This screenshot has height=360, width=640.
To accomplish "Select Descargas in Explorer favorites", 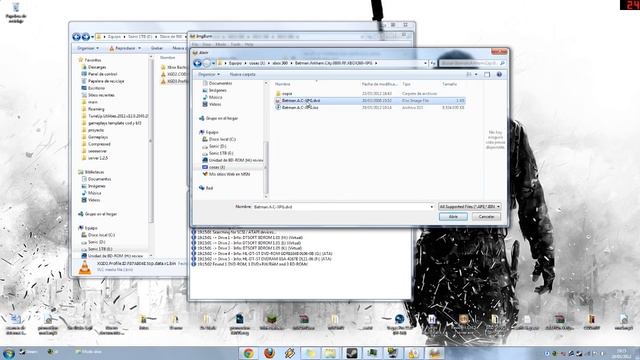I will tap(97, 67).
